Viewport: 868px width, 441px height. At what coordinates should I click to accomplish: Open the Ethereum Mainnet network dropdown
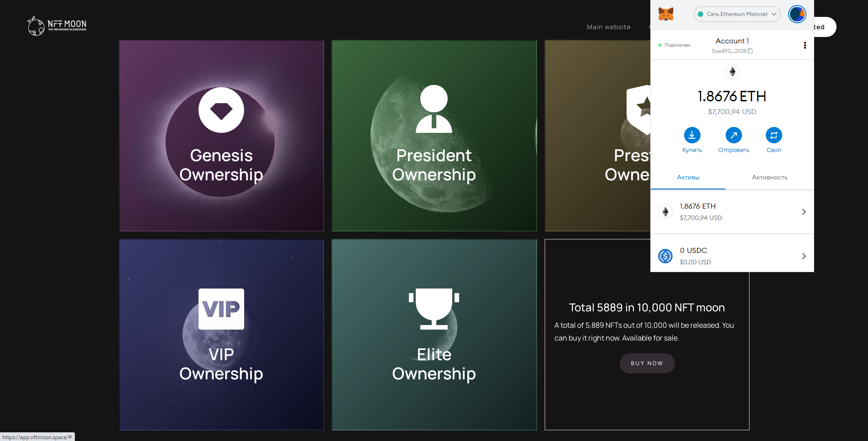tap(737, 14)
